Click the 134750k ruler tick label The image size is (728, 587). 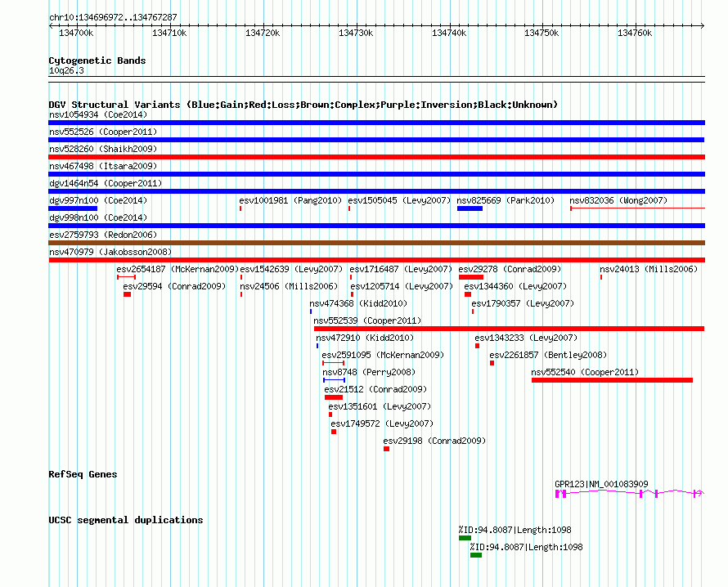[542, 33]
